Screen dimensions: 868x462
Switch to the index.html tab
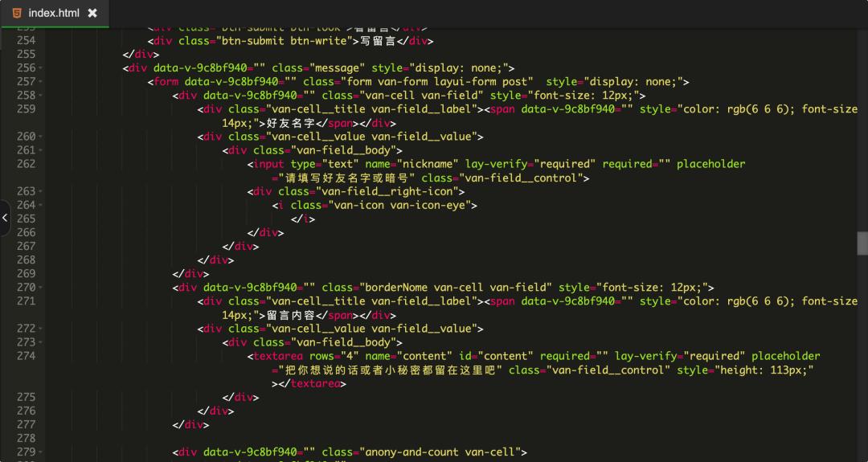[54, 13]
